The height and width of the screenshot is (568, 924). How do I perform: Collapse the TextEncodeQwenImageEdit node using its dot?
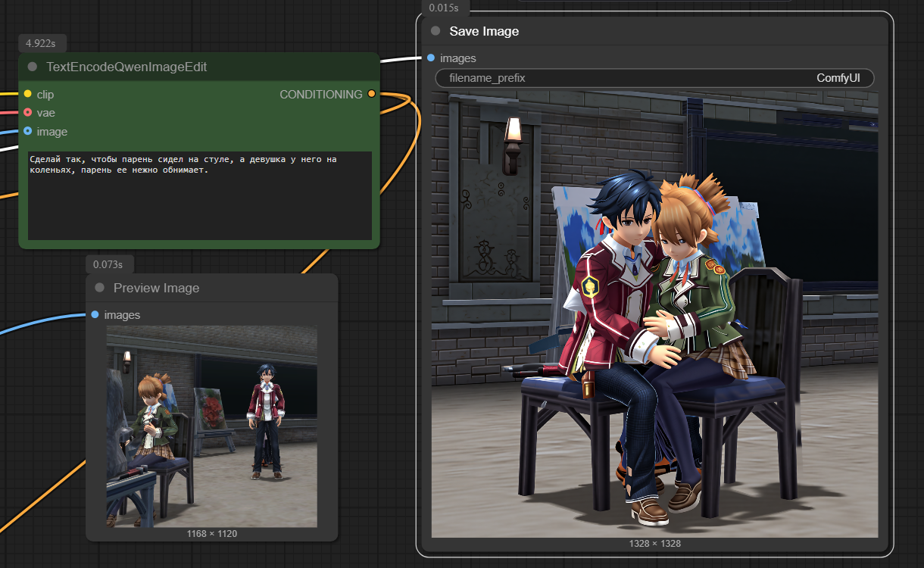click(x=33, y=67)
